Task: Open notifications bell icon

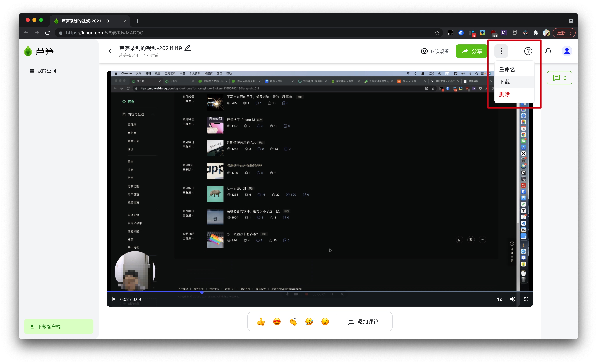Action: coord(548,51)
